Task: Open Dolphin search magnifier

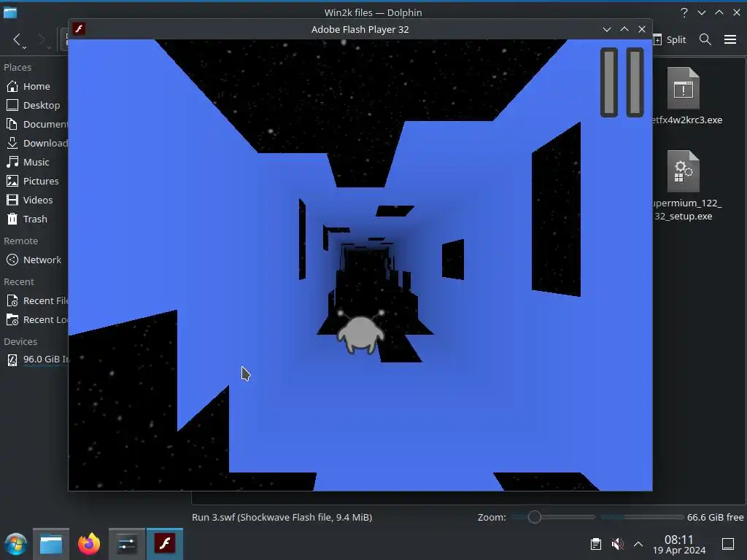Action: 705,39
